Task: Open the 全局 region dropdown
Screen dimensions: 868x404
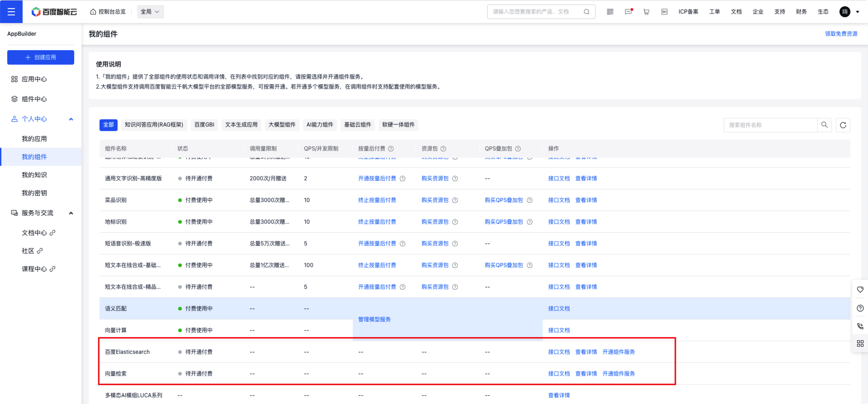Action: point(150,12)
